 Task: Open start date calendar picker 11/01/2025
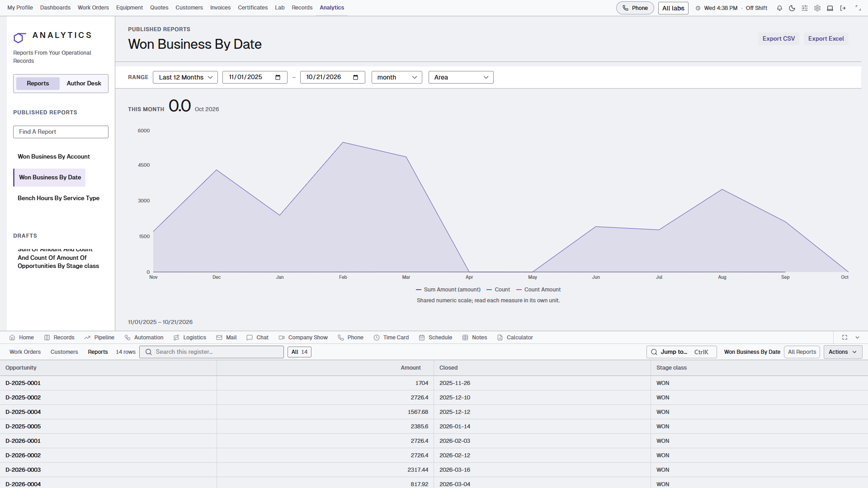tap(278, 77)
